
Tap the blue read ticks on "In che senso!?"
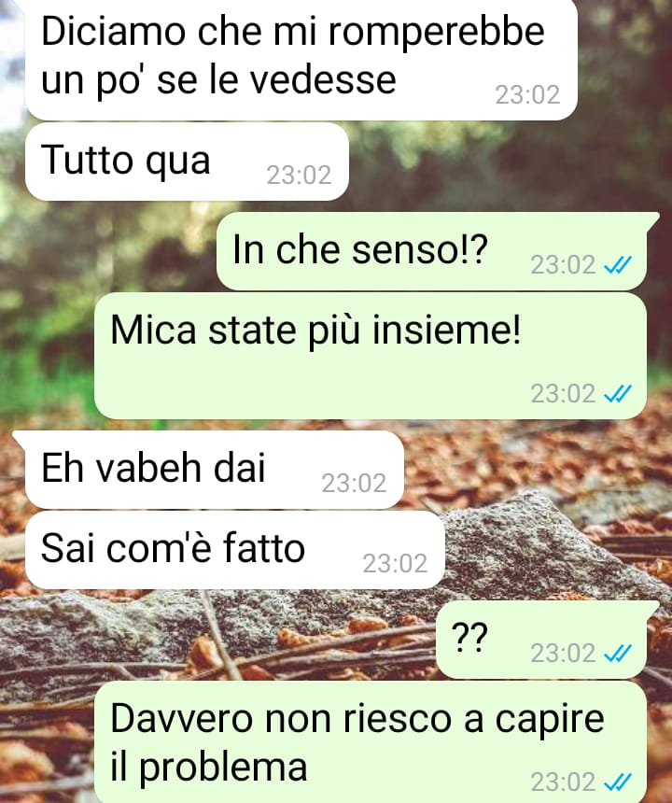tap(618, 265)
